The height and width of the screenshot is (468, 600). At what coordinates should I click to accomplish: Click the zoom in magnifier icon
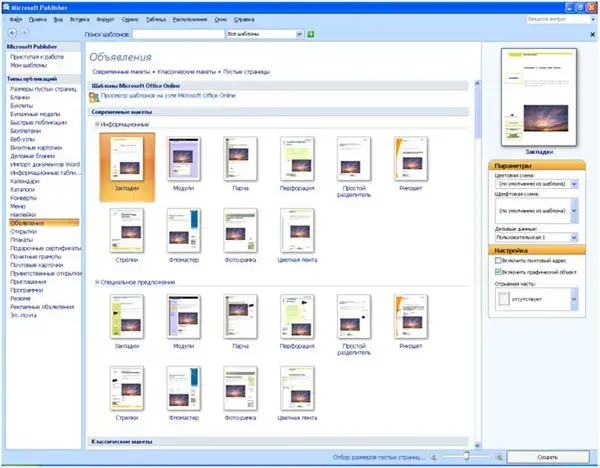pyautogui.click(x=499, y=457)
